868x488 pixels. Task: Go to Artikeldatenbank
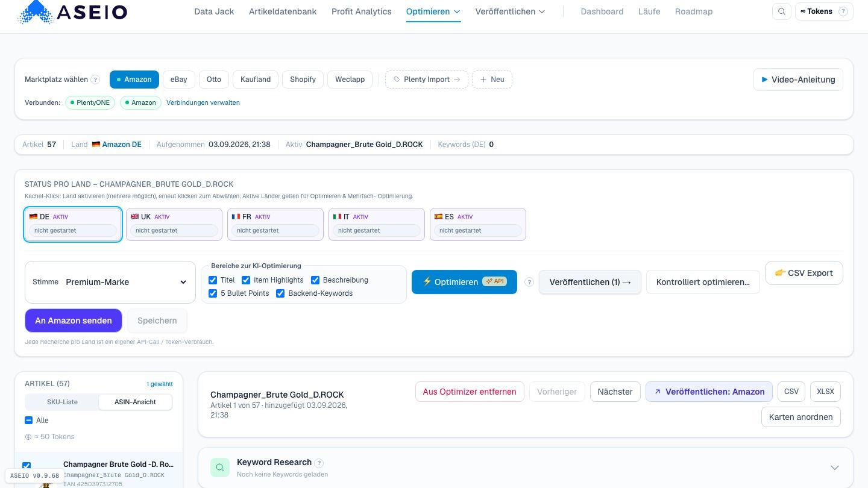click(x=283, y=11)
